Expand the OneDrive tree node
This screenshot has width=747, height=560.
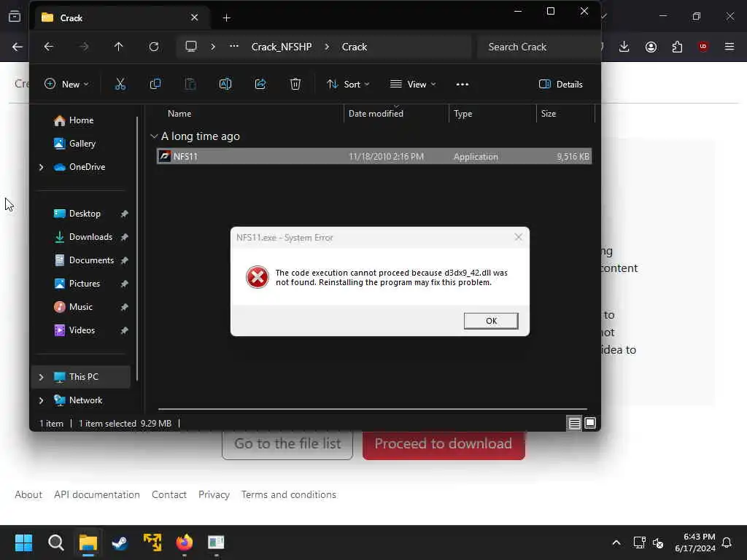(42, 167)
